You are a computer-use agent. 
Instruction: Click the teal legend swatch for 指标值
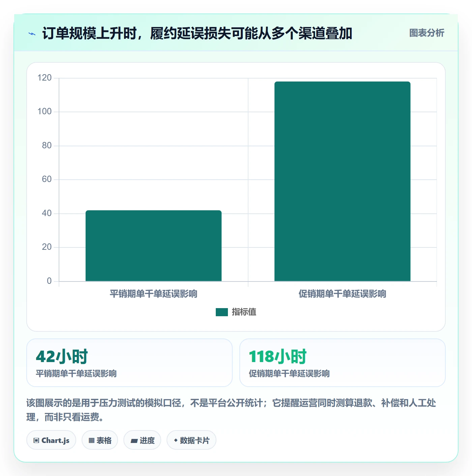(222, 312)
